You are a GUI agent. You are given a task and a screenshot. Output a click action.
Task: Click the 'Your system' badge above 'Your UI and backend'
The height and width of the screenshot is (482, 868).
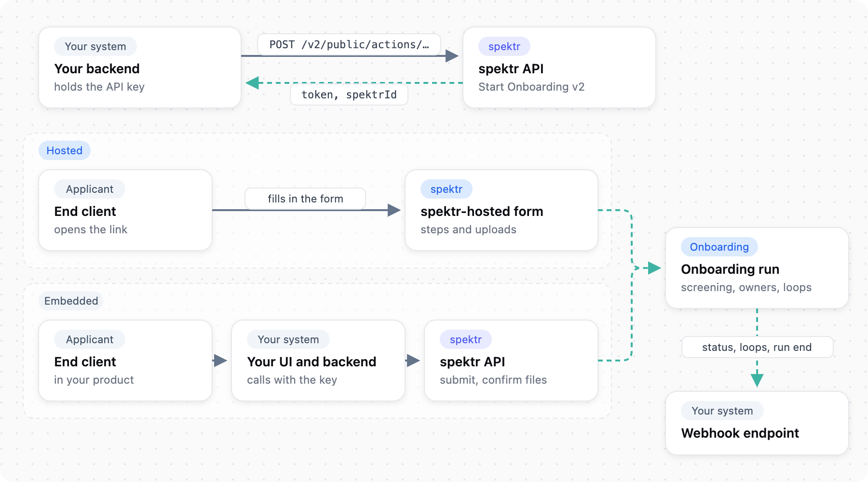pos(288,339)
